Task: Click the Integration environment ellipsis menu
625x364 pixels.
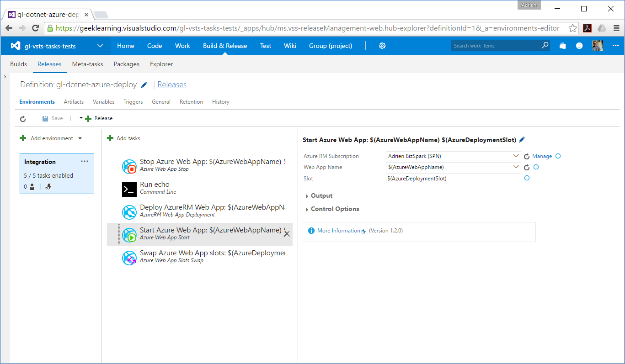Action: click(85, 161)
